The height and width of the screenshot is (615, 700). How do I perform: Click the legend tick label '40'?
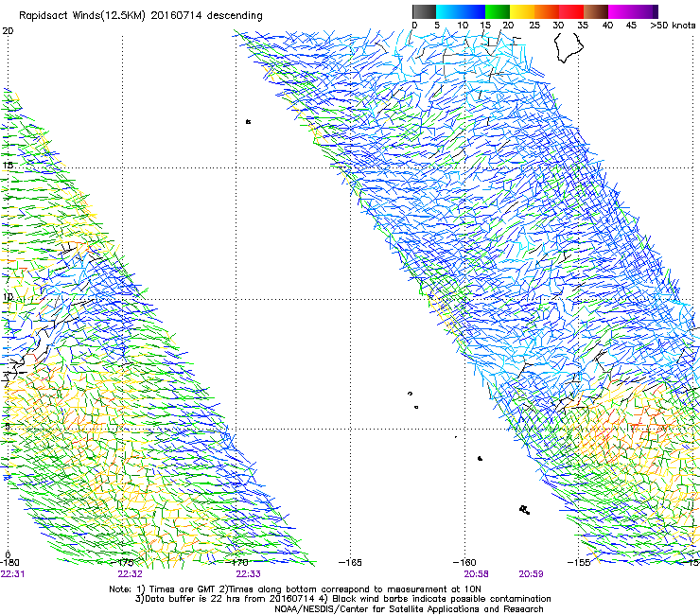click(607, 26)
